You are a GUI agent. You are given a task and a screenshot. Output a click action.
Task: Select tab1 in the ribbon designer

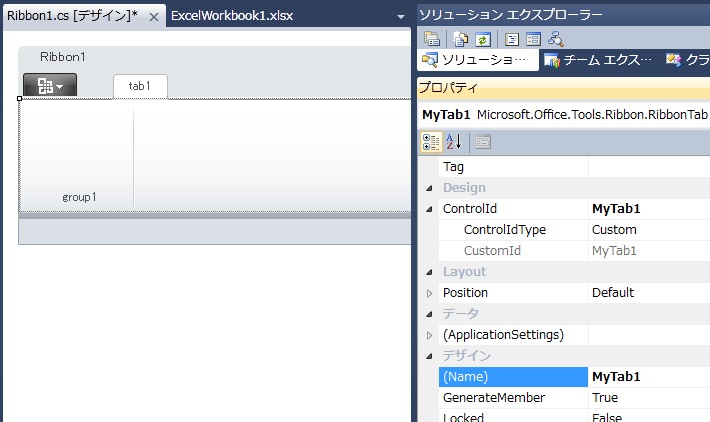140,86
